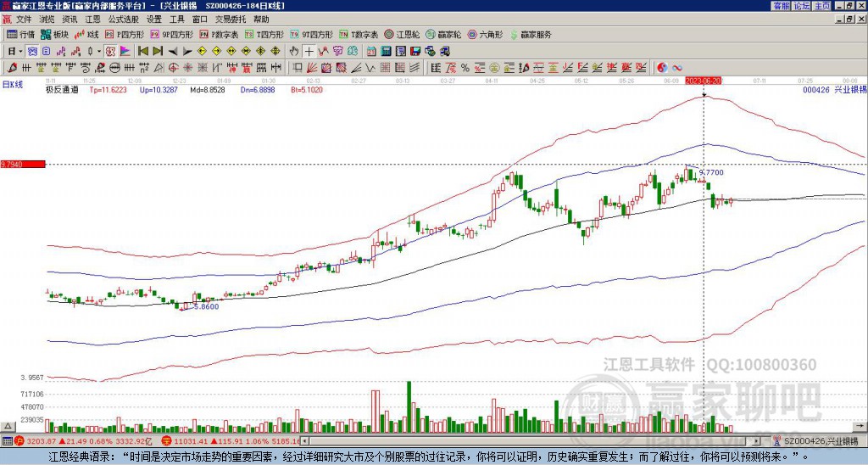This screenshot has width=868, height=465.
Task: Open the 公式选股 menu
Action: coord(123,20)
